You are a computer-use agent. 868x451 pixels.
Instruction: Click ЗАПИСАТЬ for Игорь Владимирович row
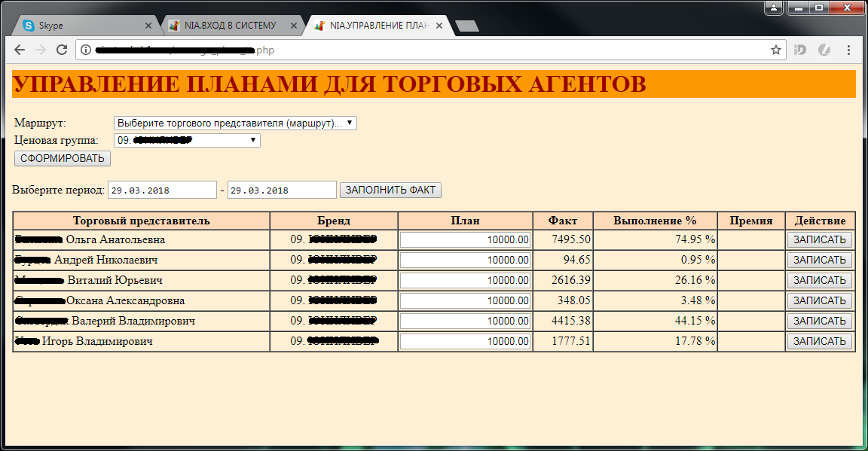(x=819, y=341)
